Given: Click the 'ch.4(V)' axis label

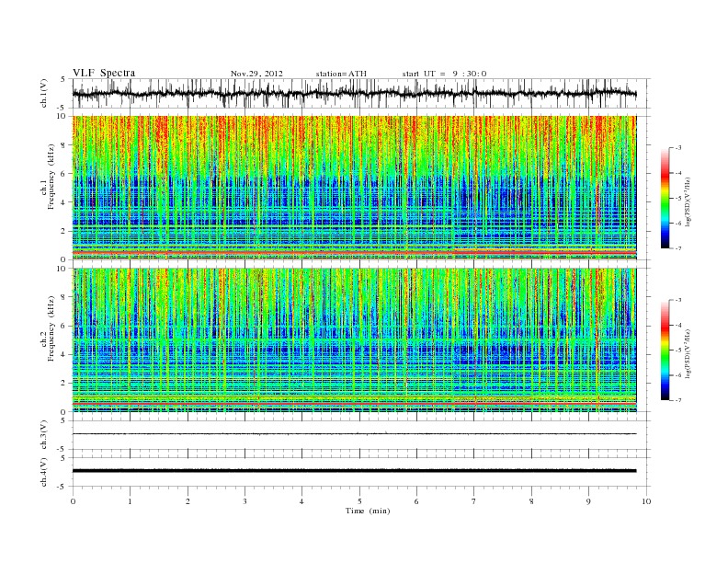Looking at the screenshot, I should [44, 472].
